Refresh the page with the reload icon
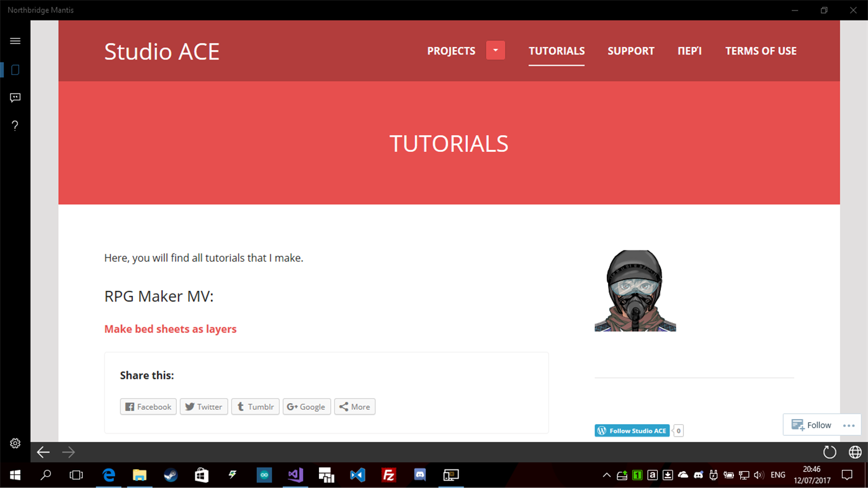This screenshot has width=868, height=488. 830,452
